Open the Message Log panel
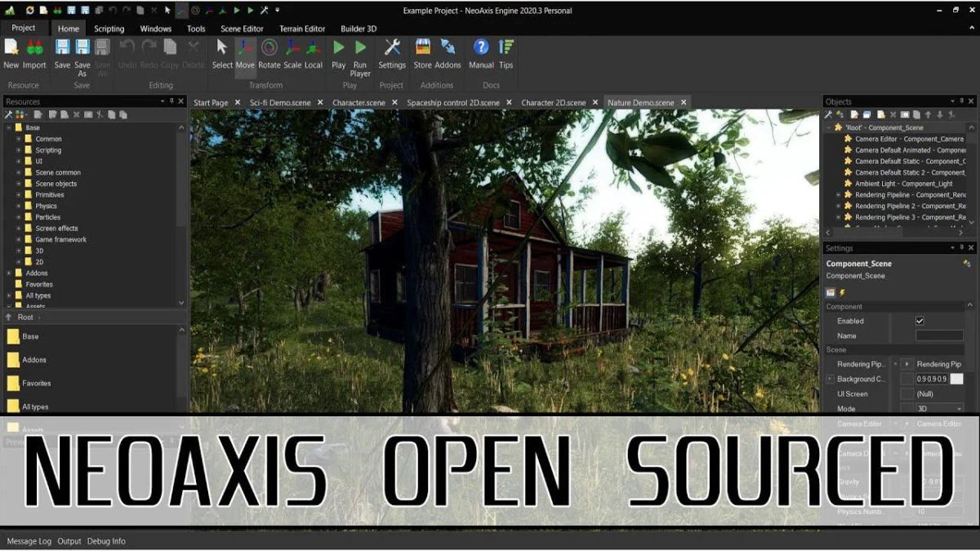The height and width of the screenshot is (551, 980). click(x=29, y=541)
